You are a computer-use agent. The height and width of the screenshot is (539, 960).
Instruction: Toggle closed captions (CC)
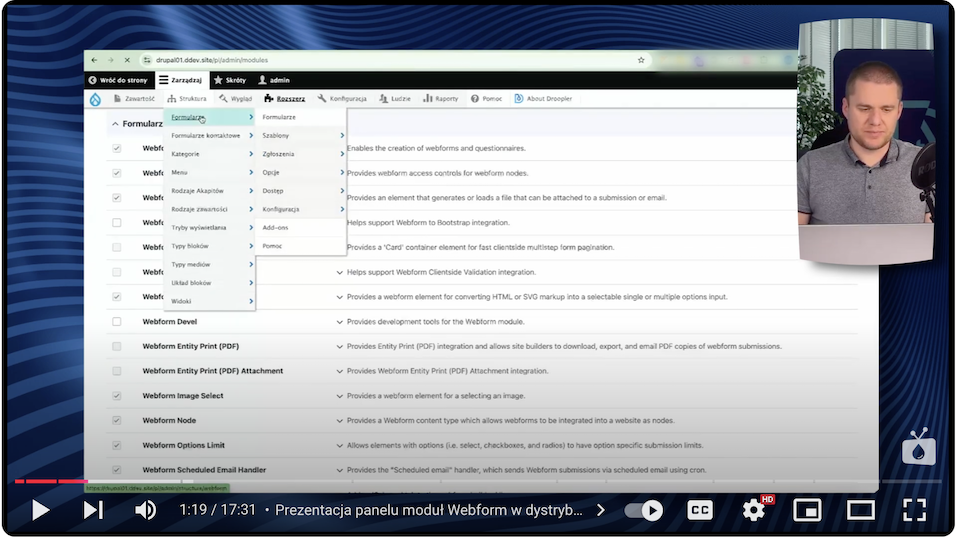700,510
